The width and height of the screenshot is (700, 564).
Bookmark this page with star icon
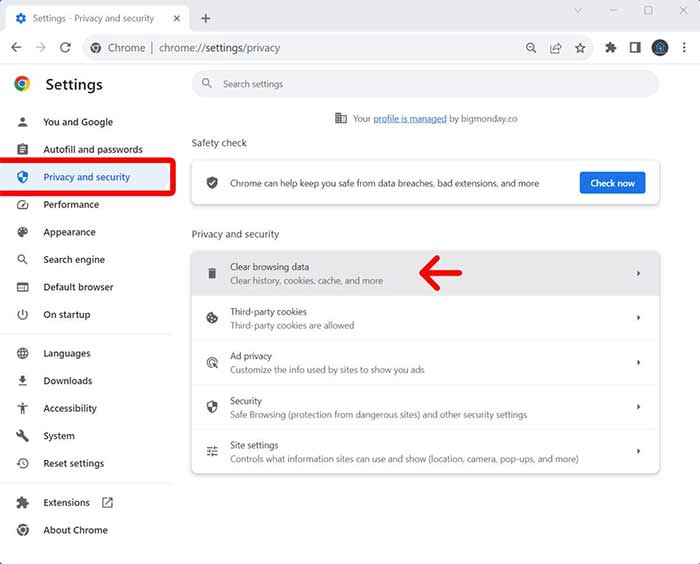[x=580, y=47]
